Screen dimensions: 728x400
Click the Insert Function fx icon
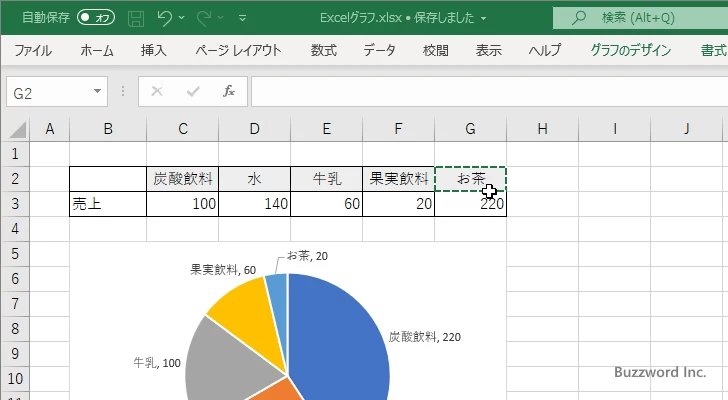point(228,91)
